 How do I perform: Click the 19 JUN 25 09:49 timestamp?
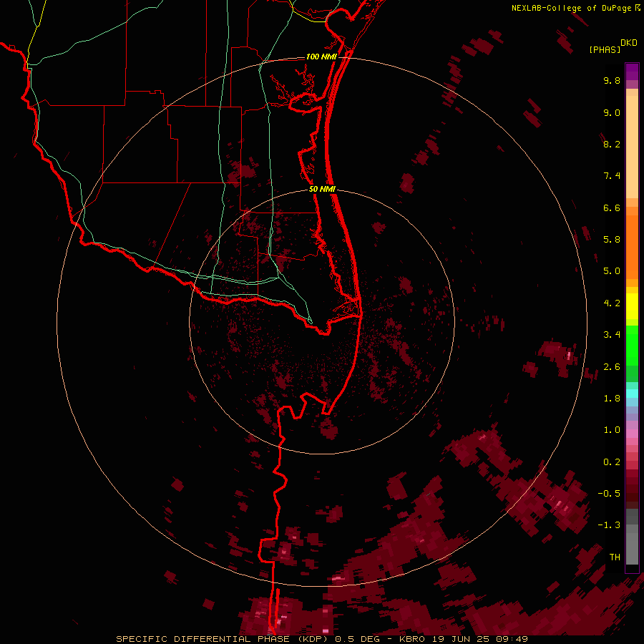click(x=481, y=639)
